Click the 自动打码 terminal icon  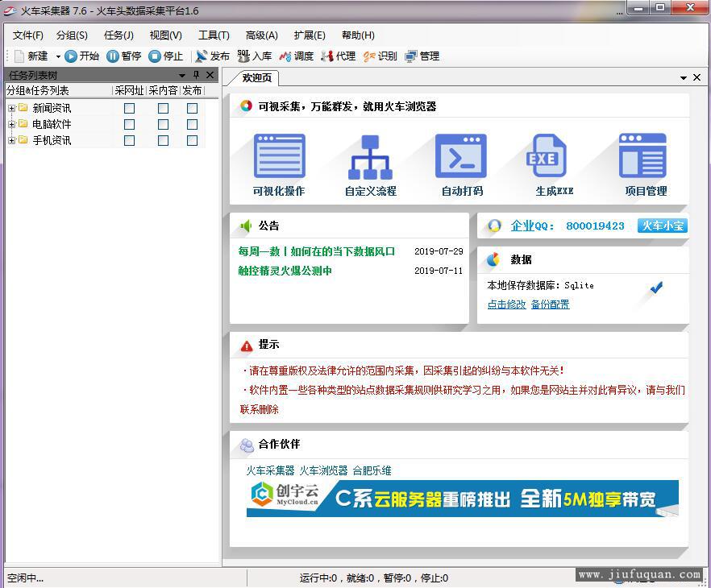[461, 155]
